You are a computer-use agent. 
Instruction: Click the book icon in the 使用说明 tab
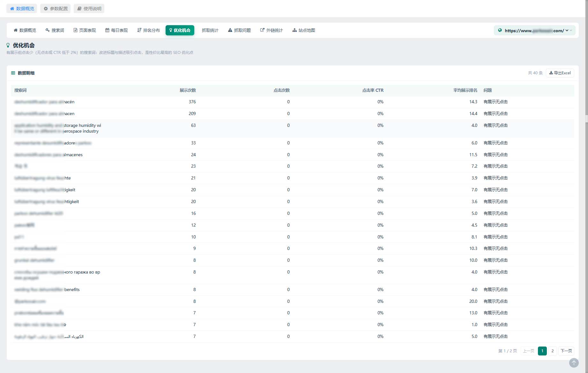[x=79, y=9]
